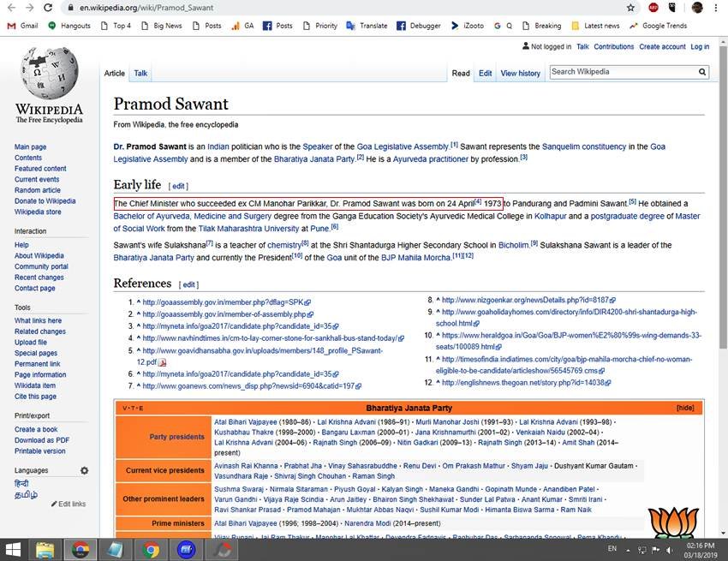Switch to the Talk tab
The image size is (728, 561).
[140, 74]
